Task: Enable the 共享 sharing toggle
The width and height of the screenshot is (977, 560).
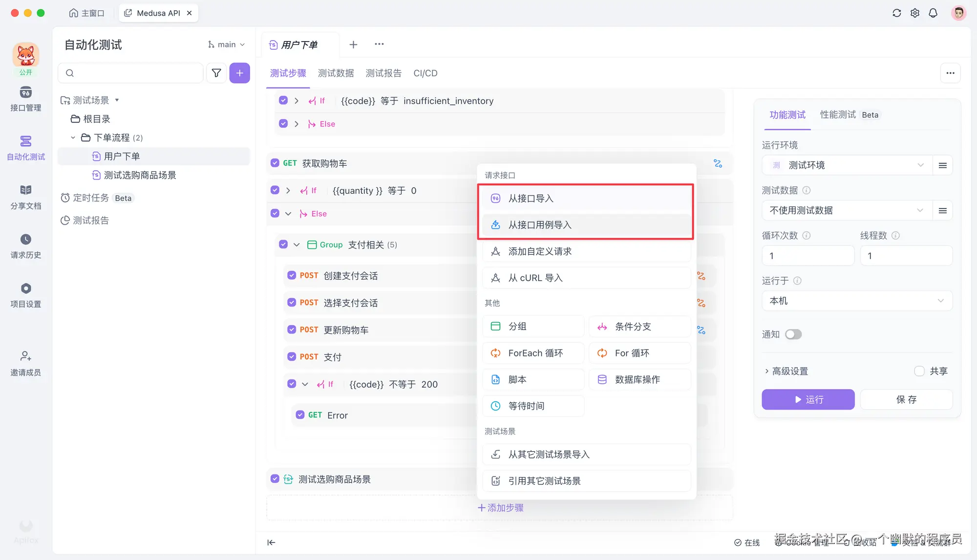Action: [x=919, y=371]
